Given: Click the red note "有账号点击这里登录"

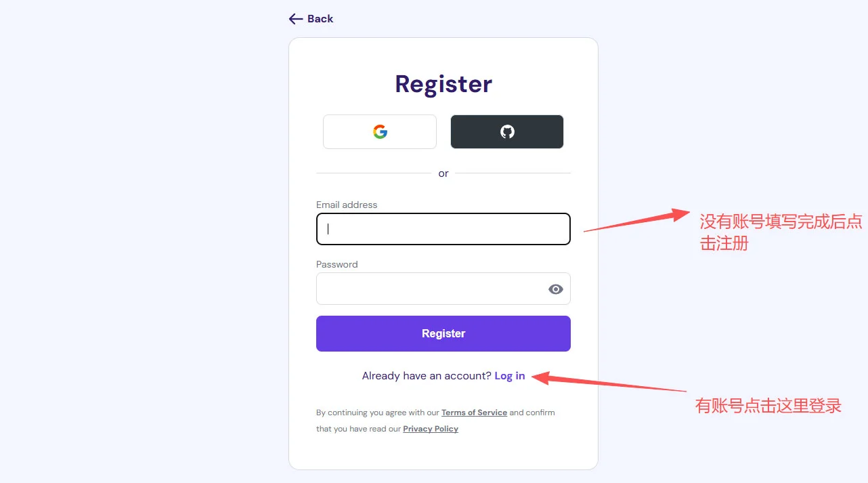Looking at the screenshot, I should click(x=768, y=406).
